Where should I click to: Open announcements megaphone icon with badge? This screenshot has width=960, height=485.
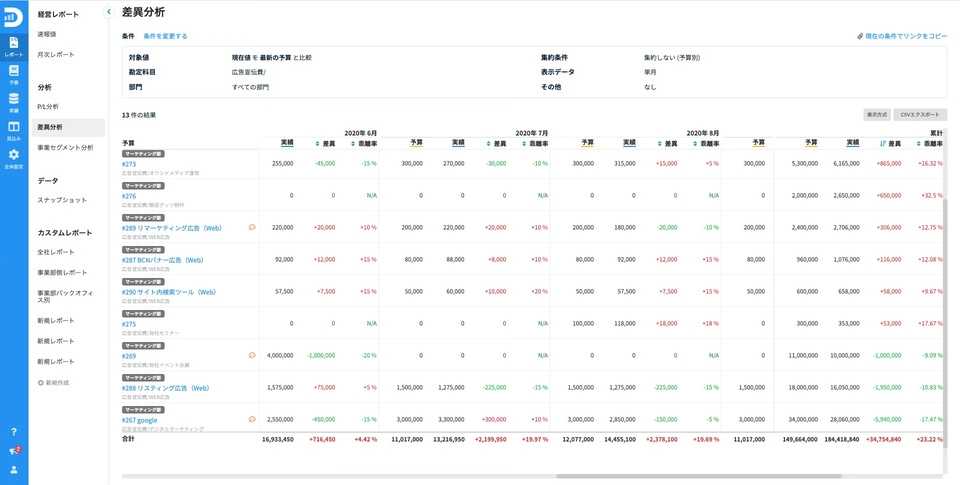[14, 451]
